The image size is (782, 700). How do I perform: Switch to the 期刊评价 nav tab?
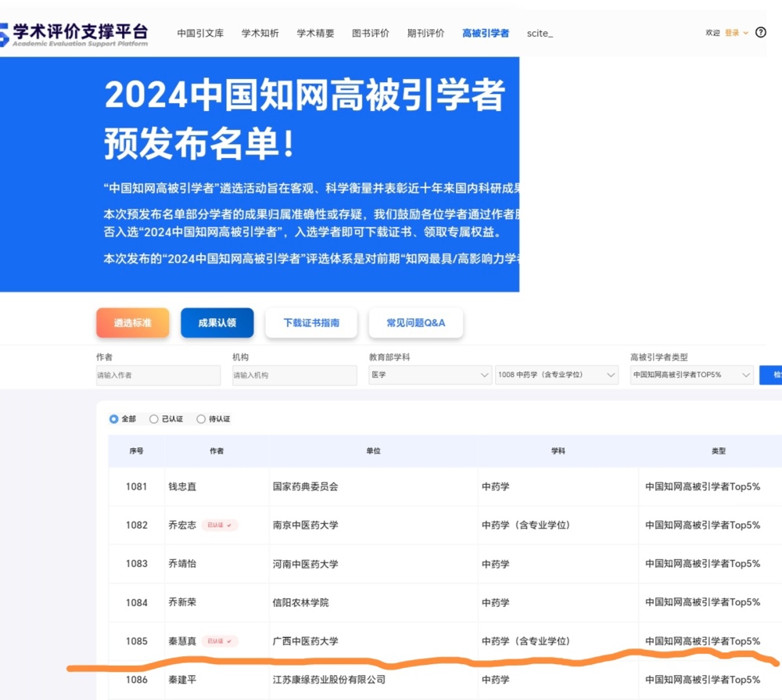[425, 34]
